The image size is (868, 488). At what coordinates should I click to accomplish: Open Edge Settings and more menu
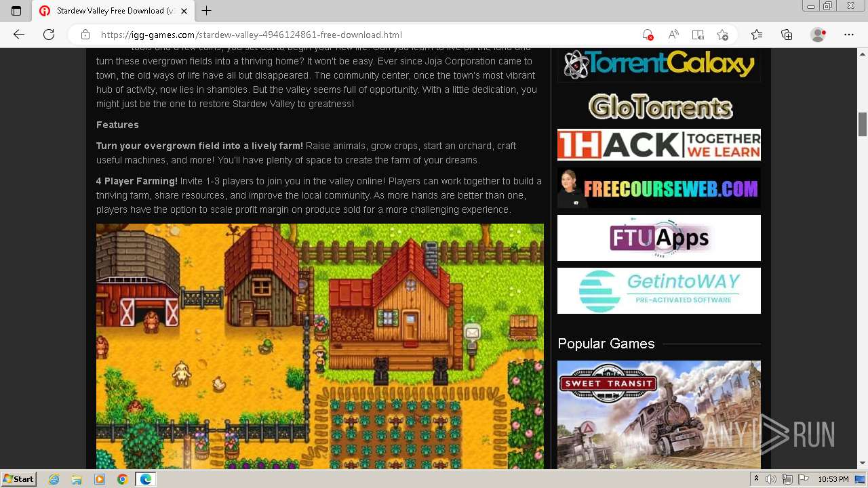pyautogui.click(x=849, y=35)
